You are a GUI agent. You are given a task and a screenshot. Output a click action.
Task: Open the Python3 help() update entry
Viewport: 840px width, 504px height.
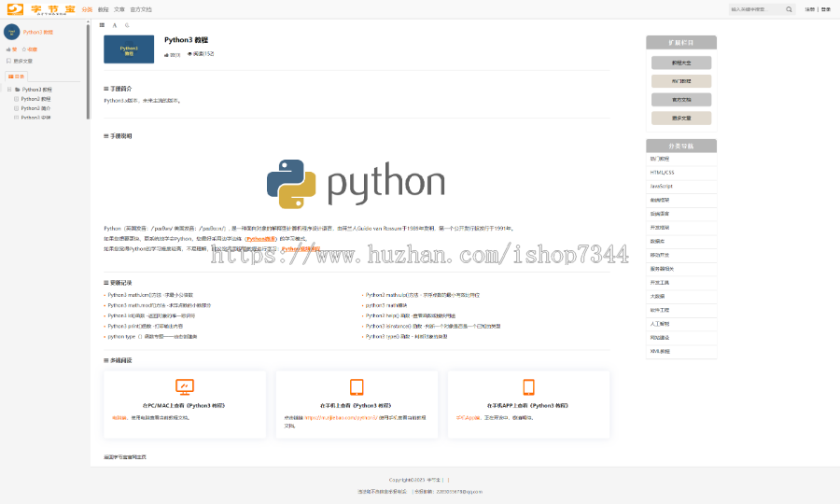(411, 316)
